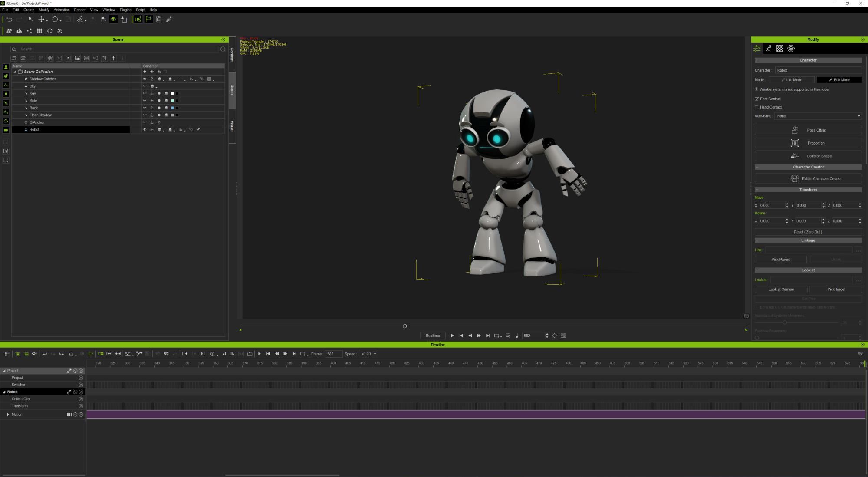The width and height of the screenshot is (868, 477).
Task: Click the Pick Parent button
Action: click(x=780, y=260)
